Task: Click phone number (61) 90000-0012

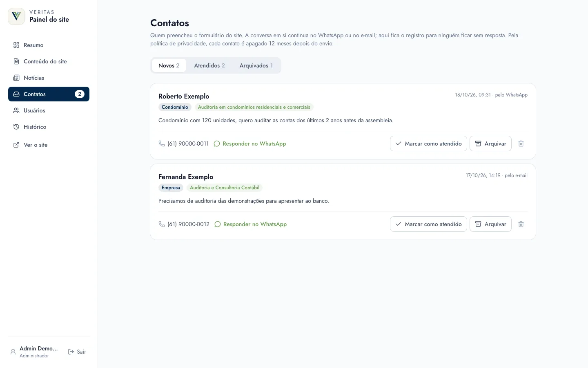Action: click(x=184, y=224)
